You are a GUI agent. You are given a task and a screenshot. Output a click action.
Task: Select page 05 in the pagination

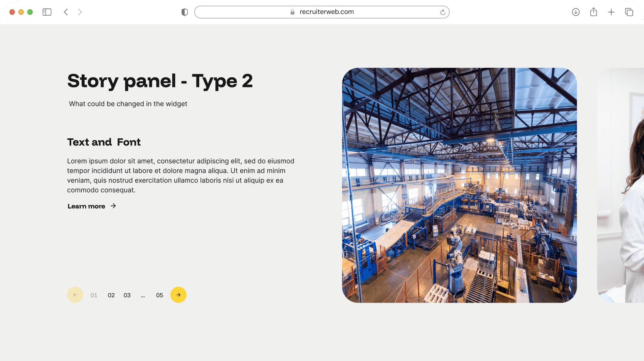click(x=159, y=295)
